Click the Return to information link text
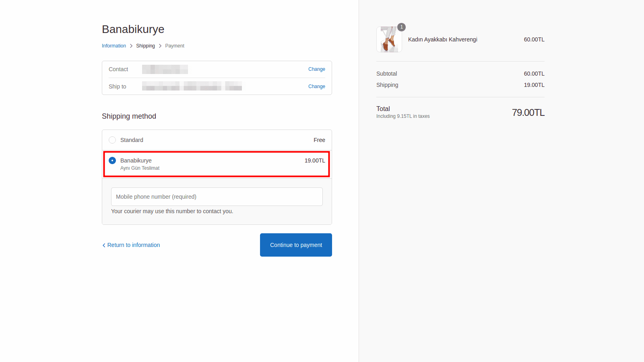644x362 pixels. pos(134,245)
